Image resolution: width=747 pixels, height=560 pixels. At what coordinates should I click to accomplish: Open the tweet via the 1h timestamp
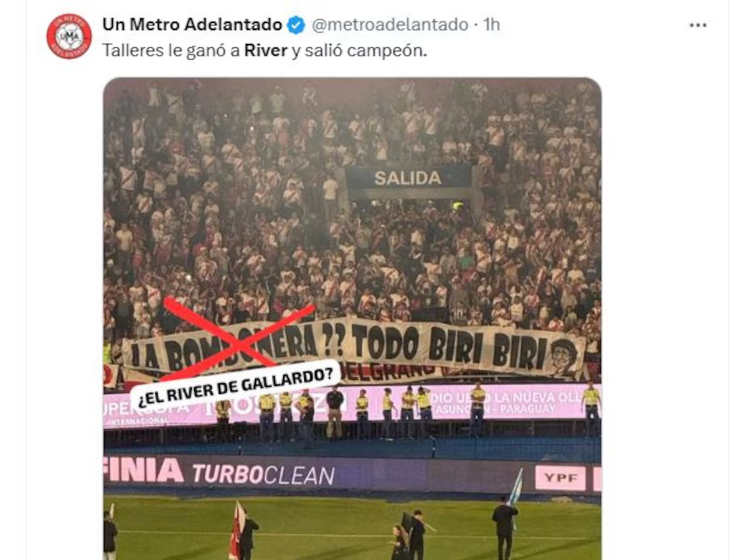pos(491,25)
